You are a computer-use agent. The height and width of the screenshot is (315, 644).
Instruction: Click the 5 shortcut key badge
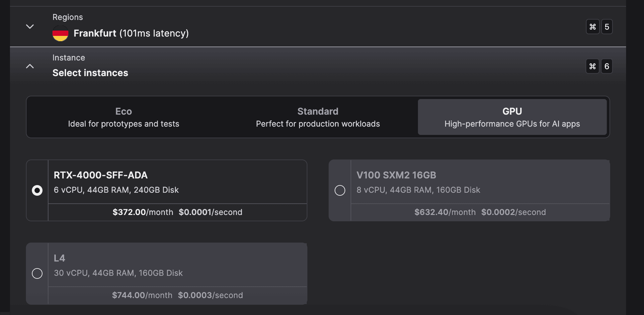coord(607,27)
